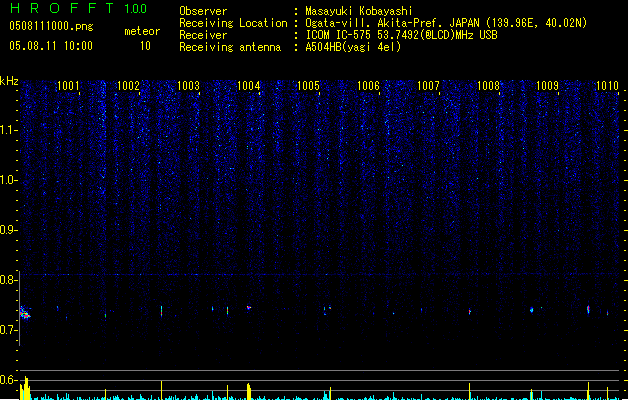Click the 0.6 kHz axis label

(x=9, y=380)
